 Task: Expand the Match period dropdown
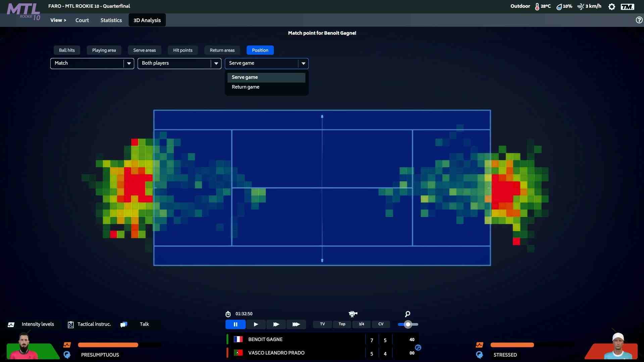click(x=129, y=63)
